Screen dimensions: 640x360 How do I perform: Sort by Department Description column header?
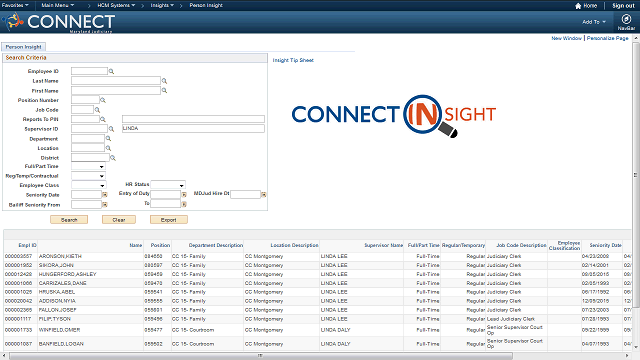point(216,245)
